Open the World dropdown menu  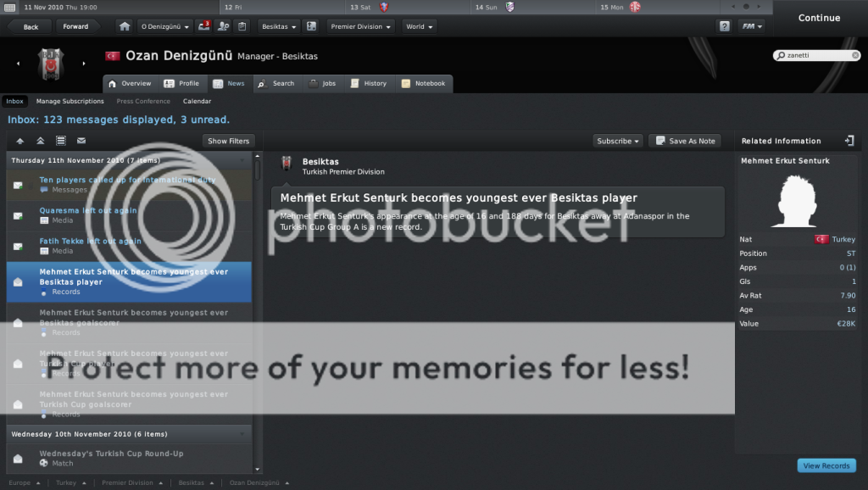coord(419,26)
